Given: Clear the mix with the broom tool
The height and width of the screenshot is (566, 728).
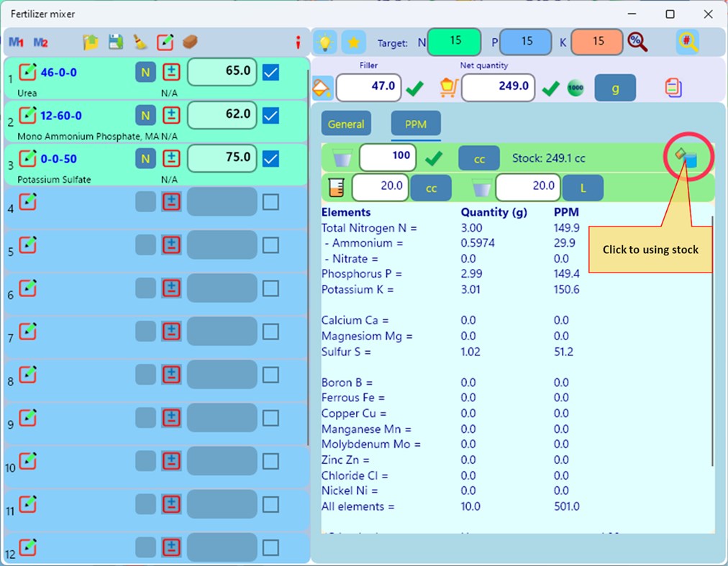Looking at the screenshot, I should click(141, 42).
